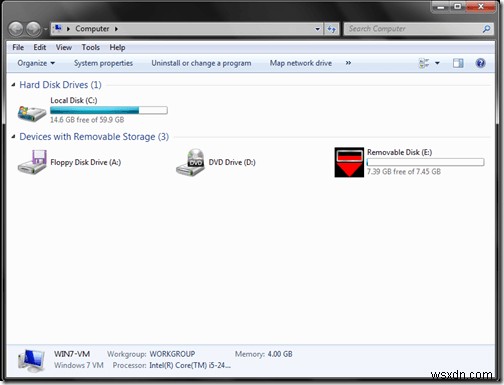Image resolution: width=504 pixels, height=385 pixels.
Task: Click the Removable Disk (E:) label
Action: pos(399,152)
